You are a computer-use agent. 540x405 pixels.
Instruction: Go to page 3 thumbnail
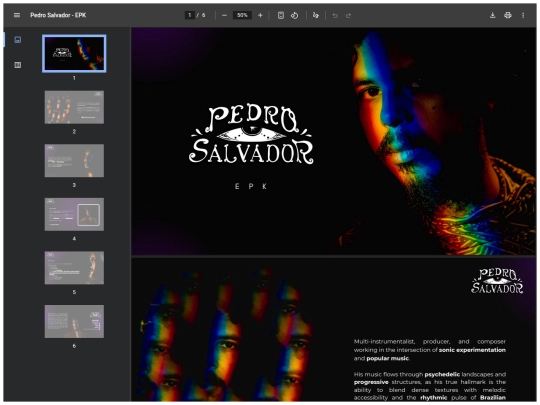click(74, 160)
